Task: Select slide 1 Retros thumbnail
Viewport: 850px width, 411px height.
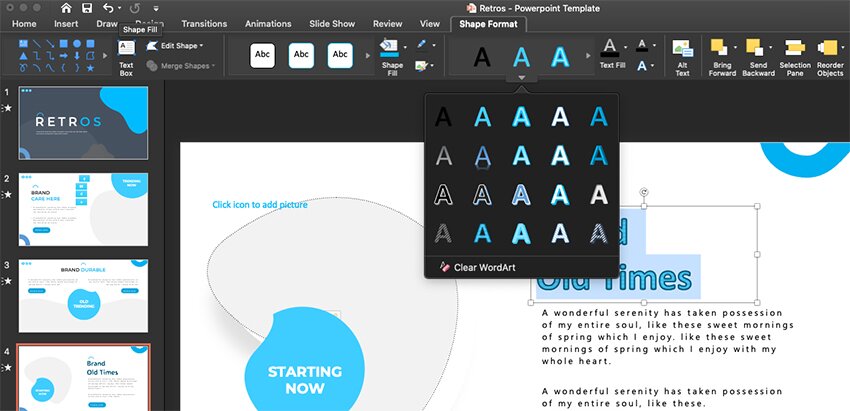Action: click(83, 122)
